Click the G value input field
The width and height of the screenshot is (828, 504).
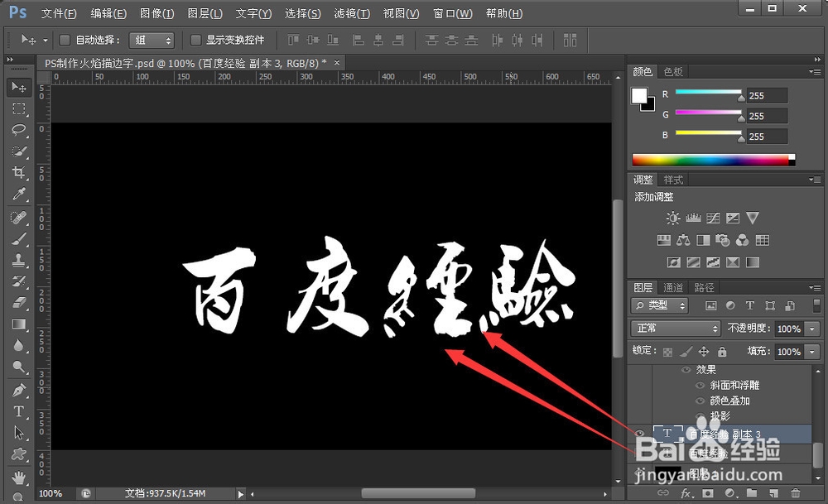point(767,116)
